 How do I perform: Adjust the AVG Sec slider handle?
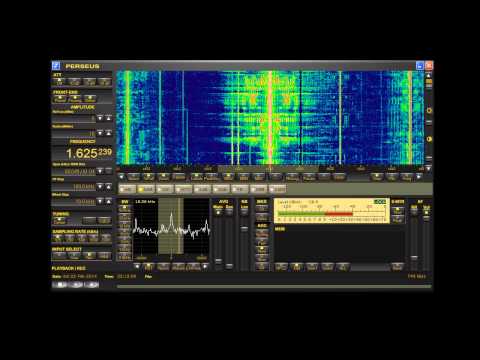(229, 266)
